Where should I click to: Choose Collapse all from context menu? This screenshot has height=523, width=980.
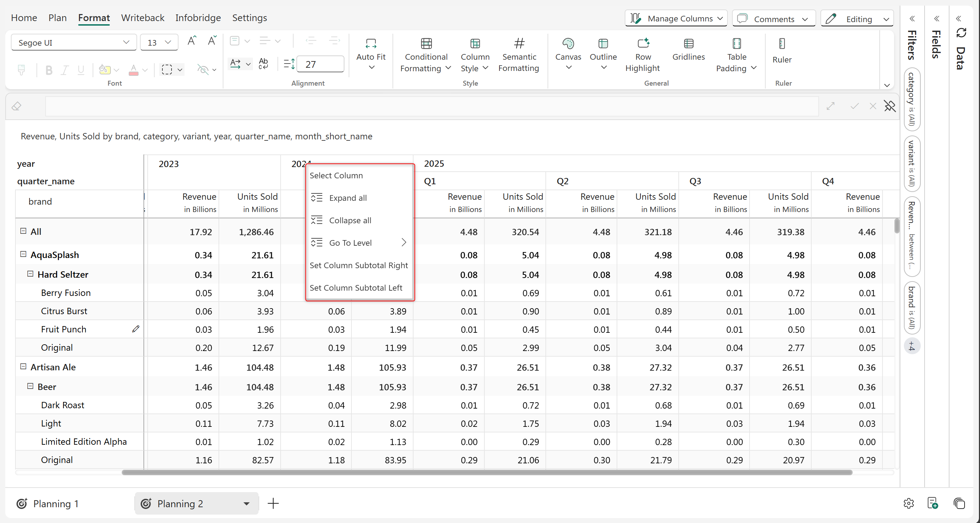click(x=350, y=220)
